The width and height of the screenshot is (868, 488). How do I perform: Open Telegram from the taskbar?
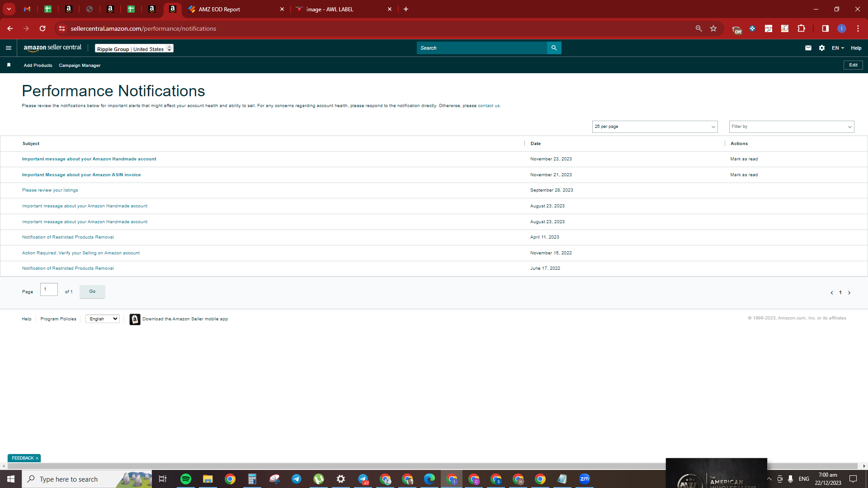tap(297, 479)
